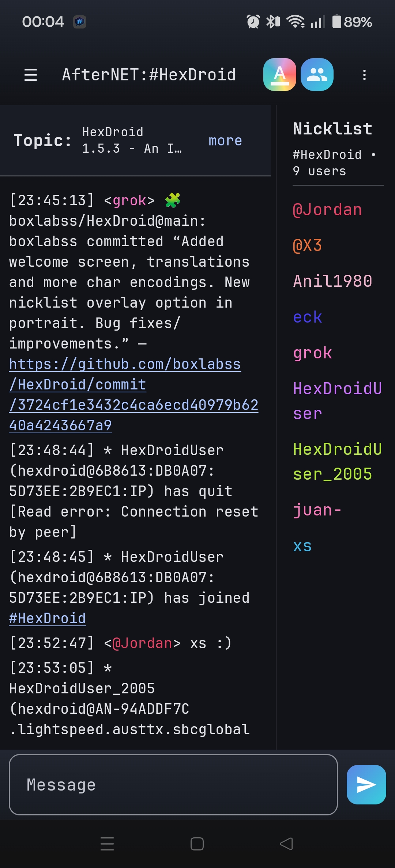
Task: Expand the full channel topic via 'more'
Action: pos(225,141)
